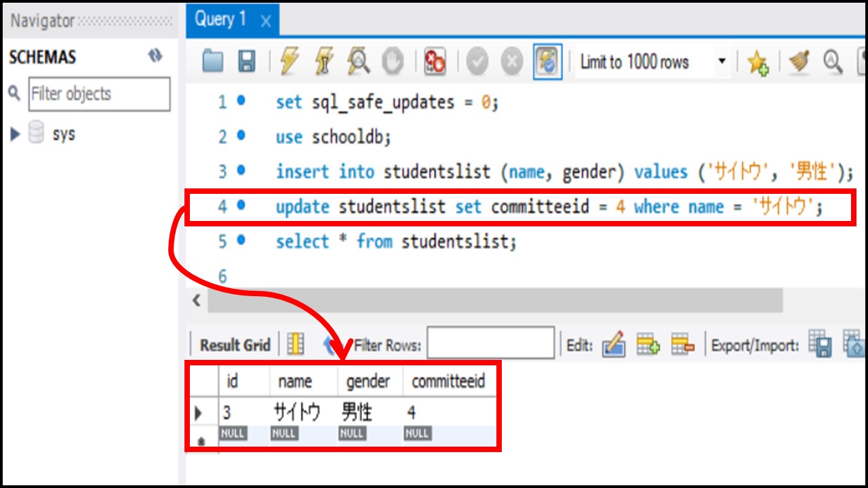Viewport: 868px width, 488px height.
Task: Execute query with lightning bolt icon
Action: [x=289, y=62]
